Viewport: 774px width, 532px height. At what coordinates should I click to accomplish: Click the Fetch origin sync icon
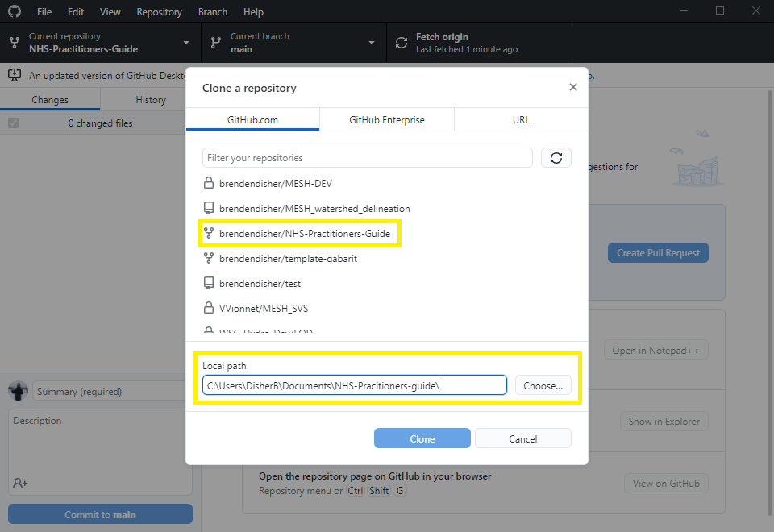[402, 43]
